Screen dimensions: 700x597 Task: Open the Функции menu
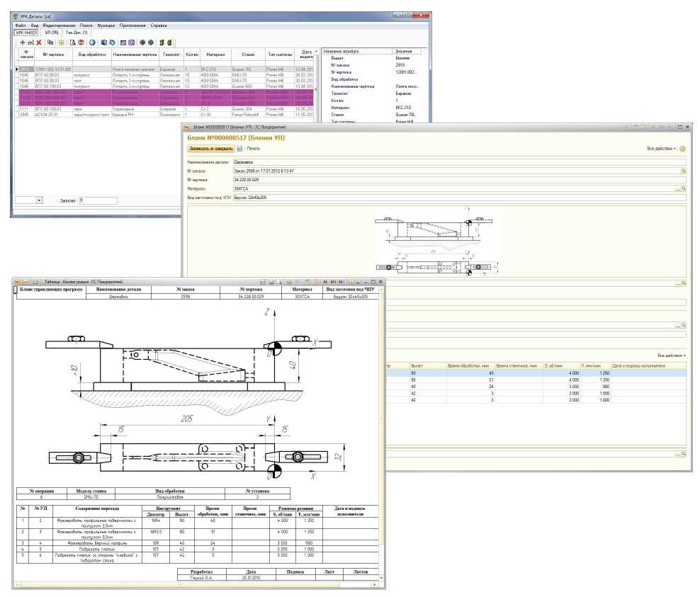pyautogui.click(x=106, y=25)
